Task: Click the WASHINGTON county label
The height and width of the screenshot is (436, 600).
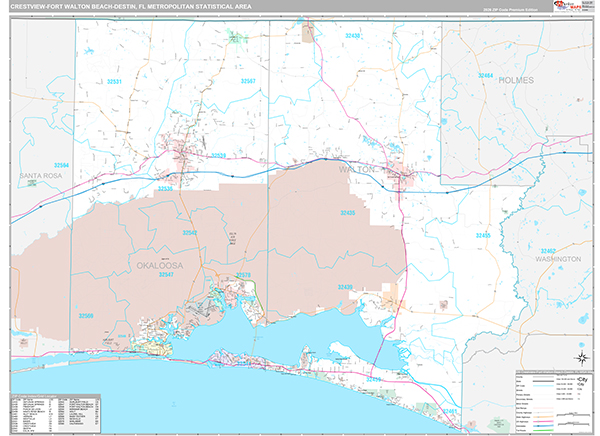Action: [x=557, y=259]
